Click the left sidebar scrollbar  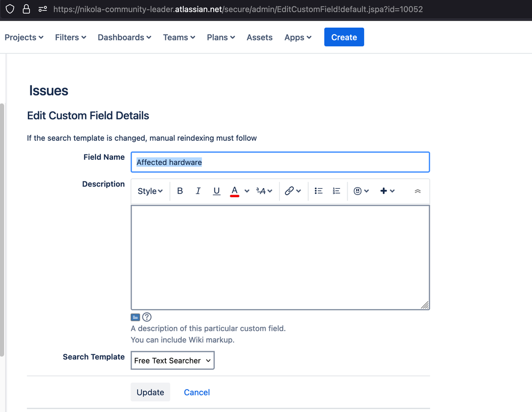click(x=2, y=230)
